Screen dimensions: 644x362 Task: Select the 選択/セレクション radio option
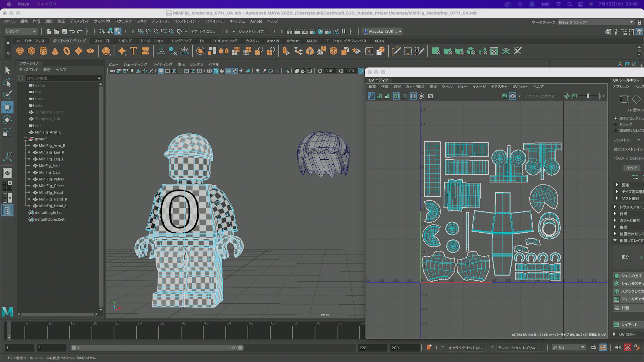(615, 118)
